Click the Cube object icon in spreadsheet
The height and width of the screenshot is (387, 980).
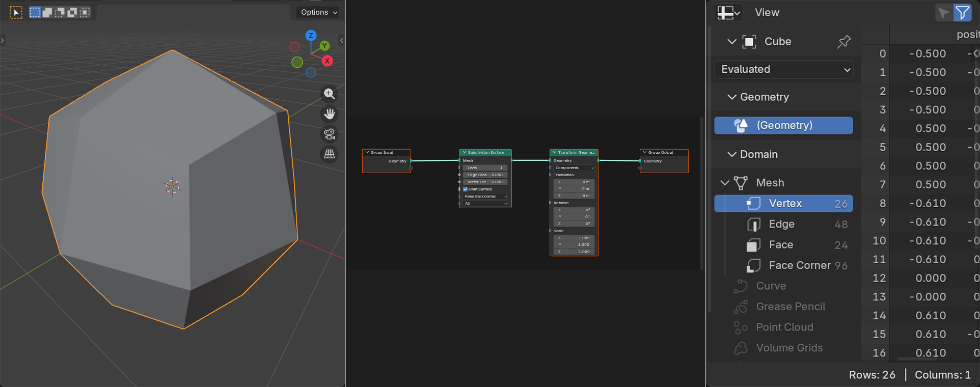coord(749,42)
